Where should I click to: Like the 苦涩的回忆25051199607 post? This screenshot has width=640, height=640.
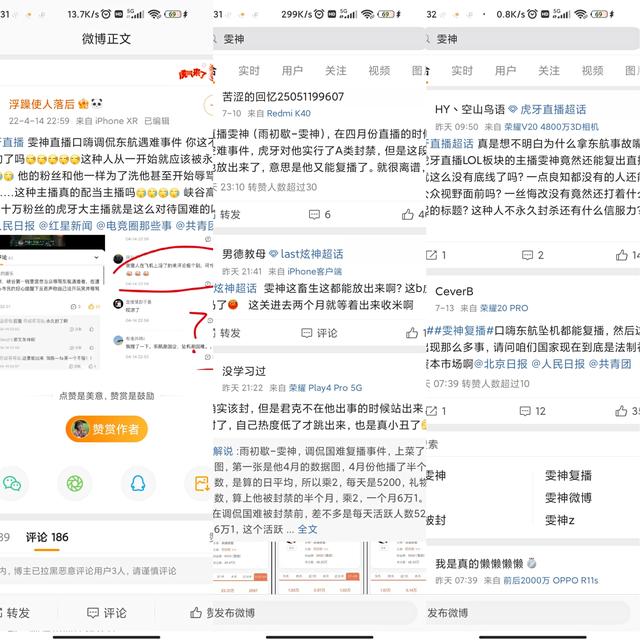(407, 214)
